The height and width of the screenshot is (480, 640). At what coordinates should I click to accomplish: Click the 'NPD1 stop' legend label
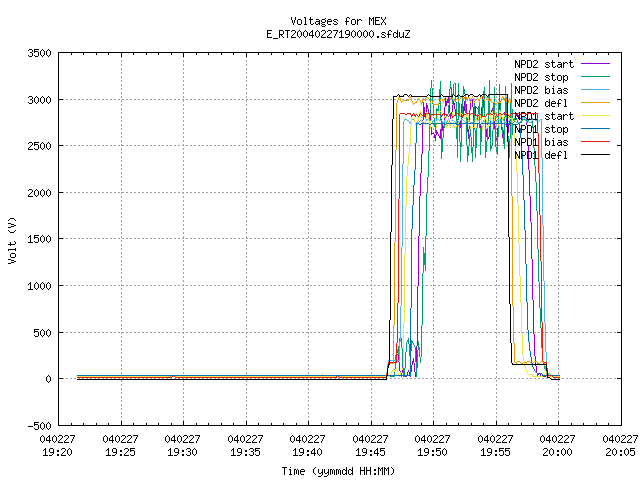[x=541, y=129]
